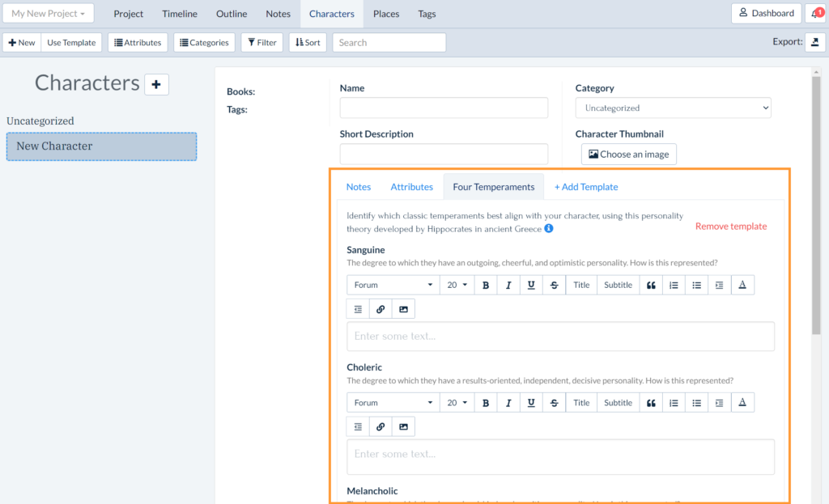Open text color picker in the Sanguine toolbar
This screenshot has width=829, height=504.
[742, 285]
